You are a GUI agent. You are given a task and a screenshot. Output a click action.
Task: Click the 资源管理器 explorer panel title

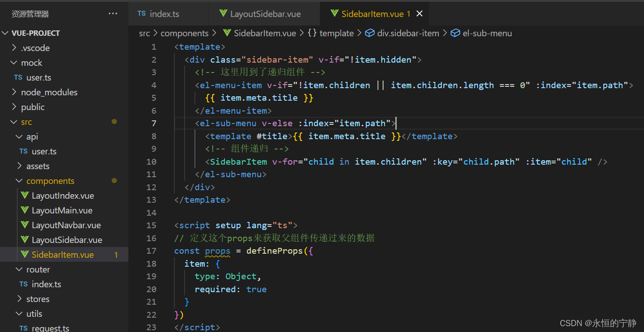coord(30,14)
